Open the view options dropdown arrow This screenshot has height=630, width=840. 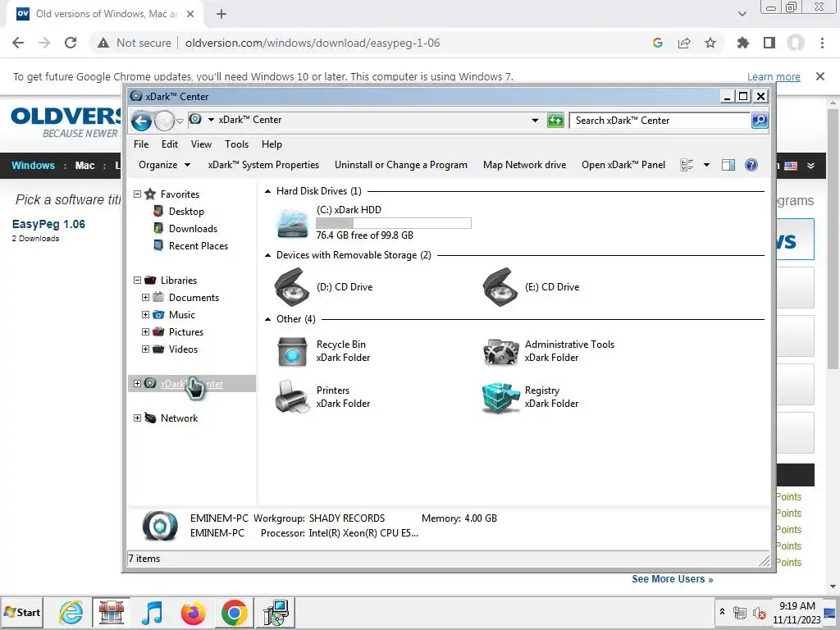click(x=706, y=165)
